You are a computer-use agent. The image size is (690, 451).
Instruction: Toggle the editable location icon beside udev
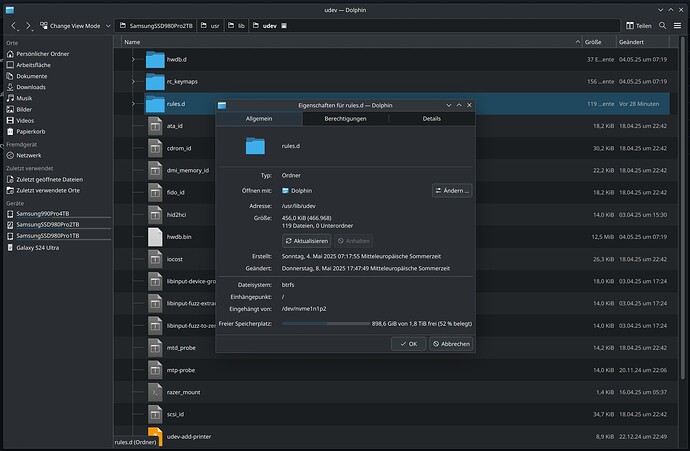284,26
